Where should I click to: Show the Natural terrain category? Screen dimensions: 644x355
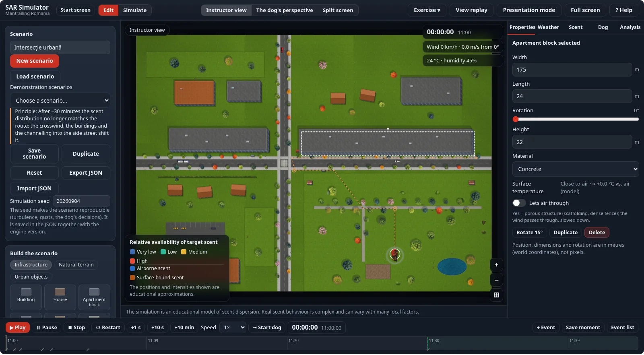(x=76, y=265)
